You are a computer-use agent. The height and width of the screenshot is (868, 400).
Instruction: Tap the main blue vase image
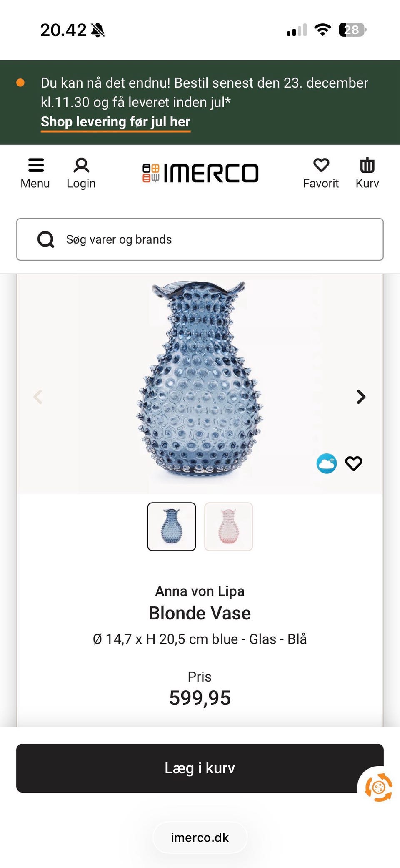[x=200, y=382]
